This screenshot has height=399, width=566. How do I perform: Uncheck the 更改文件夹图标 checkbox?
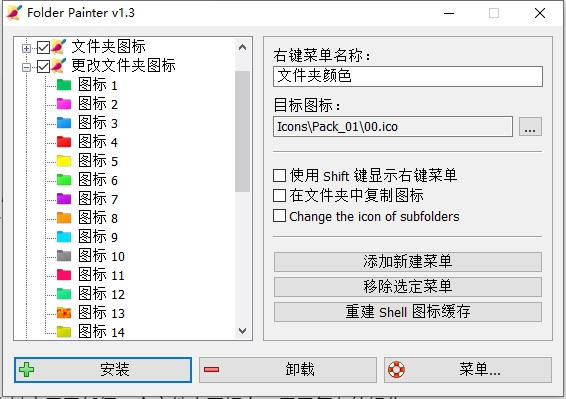click(43, 67)
